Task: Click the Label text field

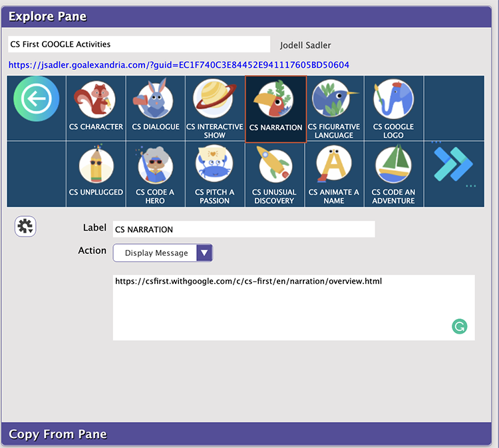Action: [244, 229]
